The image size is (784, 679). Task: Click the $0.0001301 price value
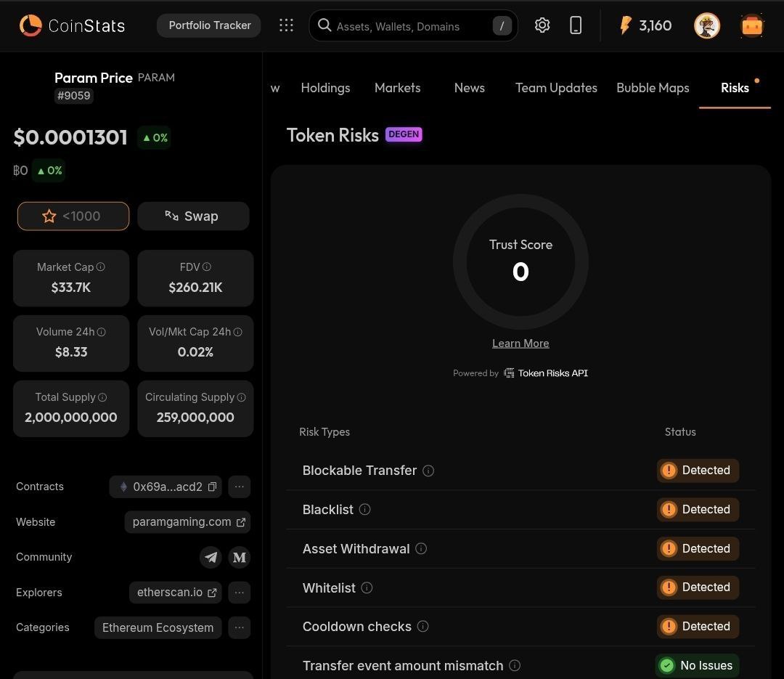click(x=70, y=137)
